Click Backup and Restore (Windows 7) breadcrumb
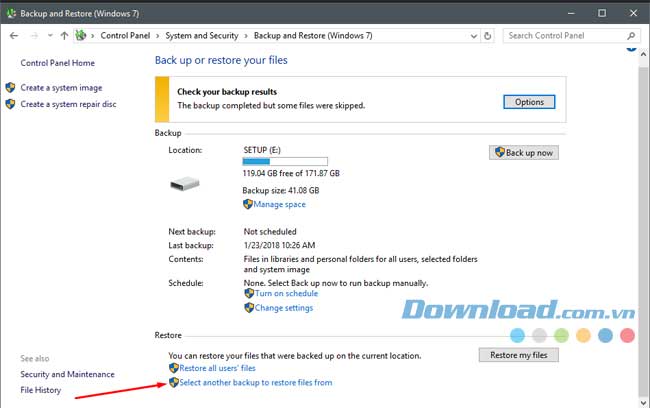This screenshot has height=408, width=650. point(313,36)
